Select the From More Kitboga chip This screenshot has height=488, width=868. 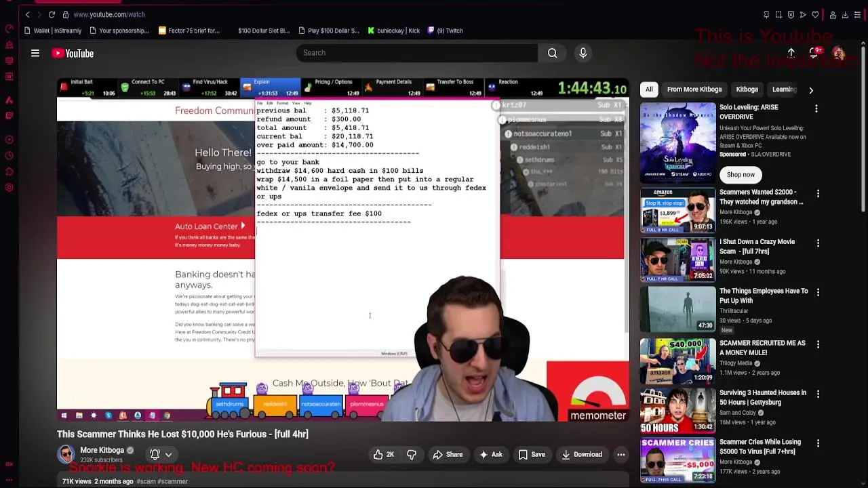(694, 89)
